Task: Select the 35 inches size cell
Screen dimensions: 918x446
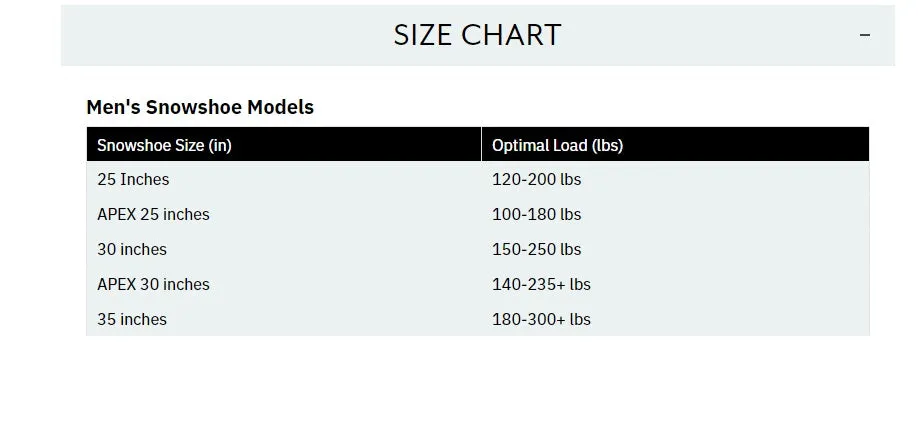Action: point(132,320)
